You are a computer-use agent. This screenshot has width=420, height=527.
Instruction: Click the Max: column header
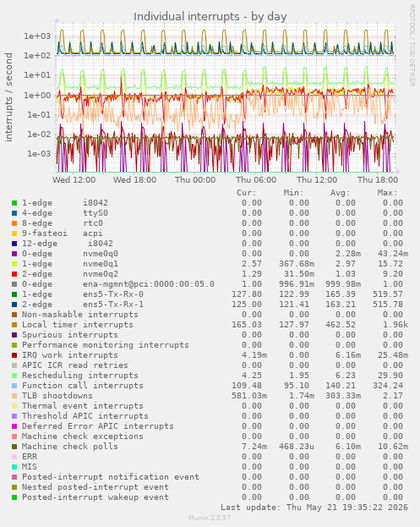tap(387, 193)
